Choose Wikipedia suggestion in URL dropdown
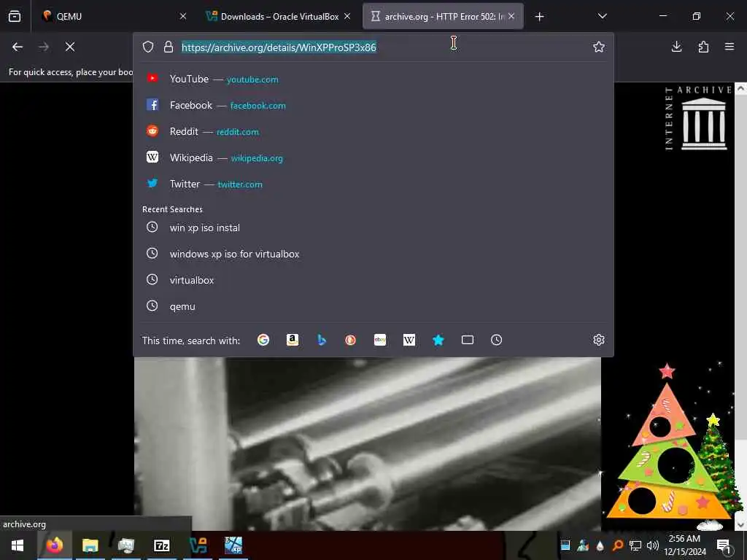The image size is (747, 560). [x=373, y=157]
